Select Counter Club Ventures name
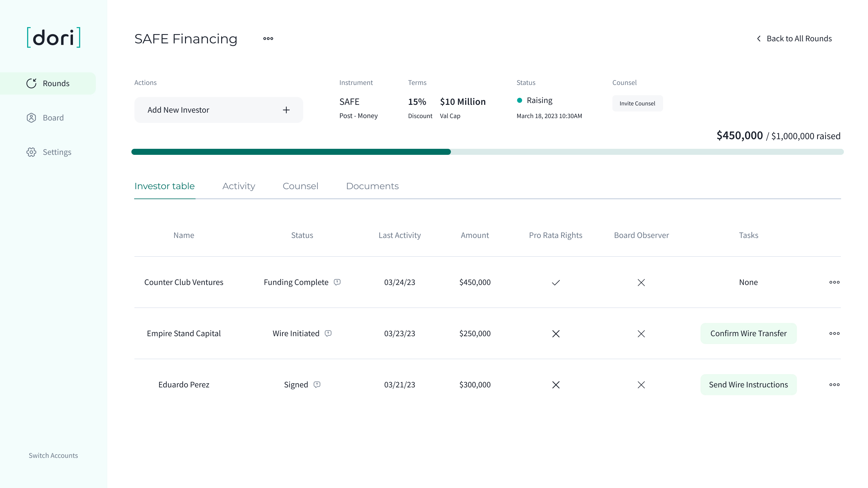This screenshot has height=488, width=868. tap(184, 282)
